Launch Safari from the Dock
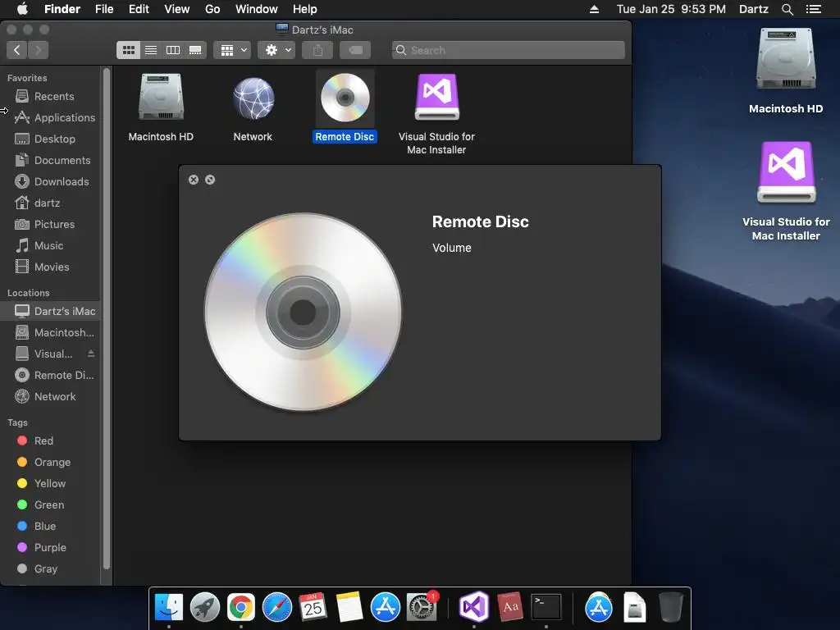Image resolution: width=840 pixels, height=630 pixels. click(x=277, y=607)
